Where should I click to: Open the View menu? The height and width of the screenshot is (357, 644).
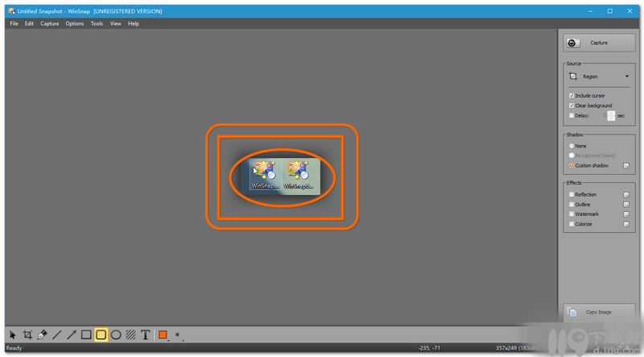click(x=116, y=23)
